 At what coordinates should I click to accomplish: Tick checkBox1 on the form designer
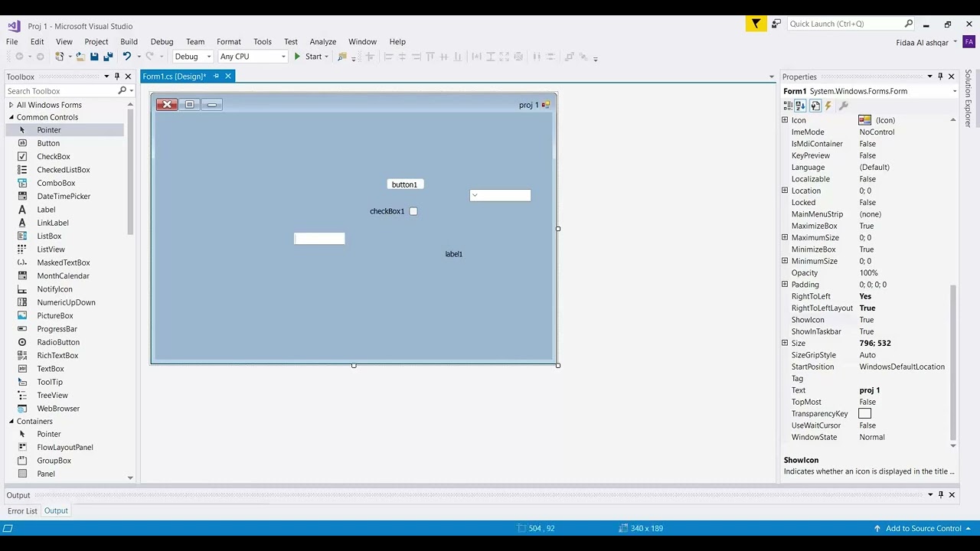click(413, 211)
